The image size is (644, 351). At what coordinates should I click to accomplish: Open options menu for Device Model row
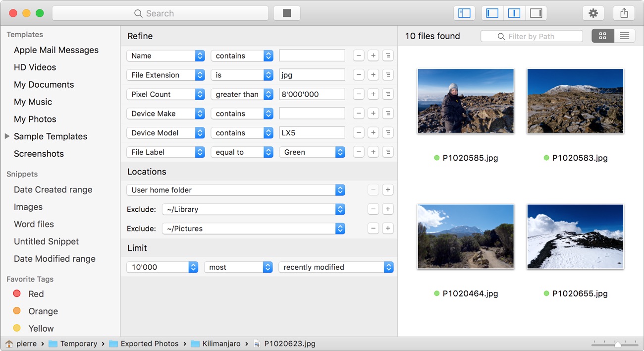388,133
